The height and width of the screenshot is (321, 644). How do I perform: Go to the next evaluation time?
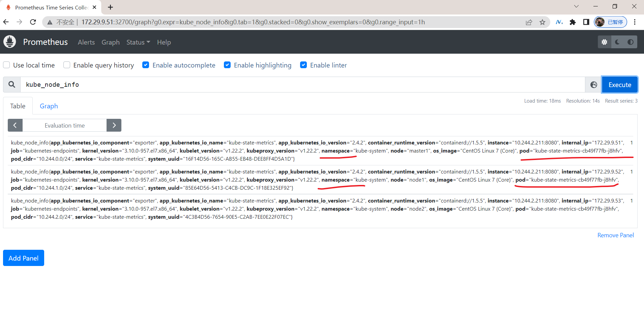[114, 125]
